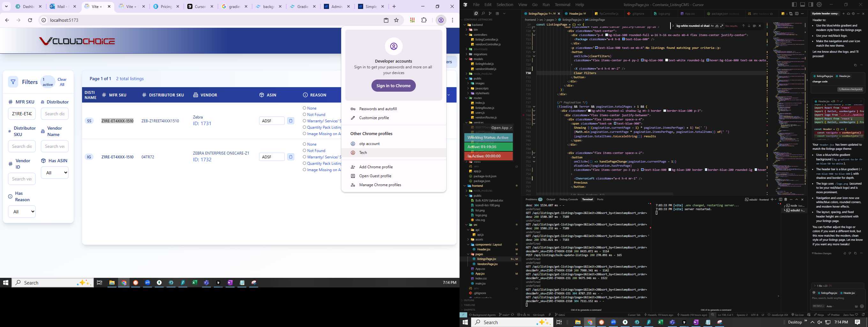Open the Has Reason dropdown set to All
The width and height of the screenshot is (868, 327).
22,212
